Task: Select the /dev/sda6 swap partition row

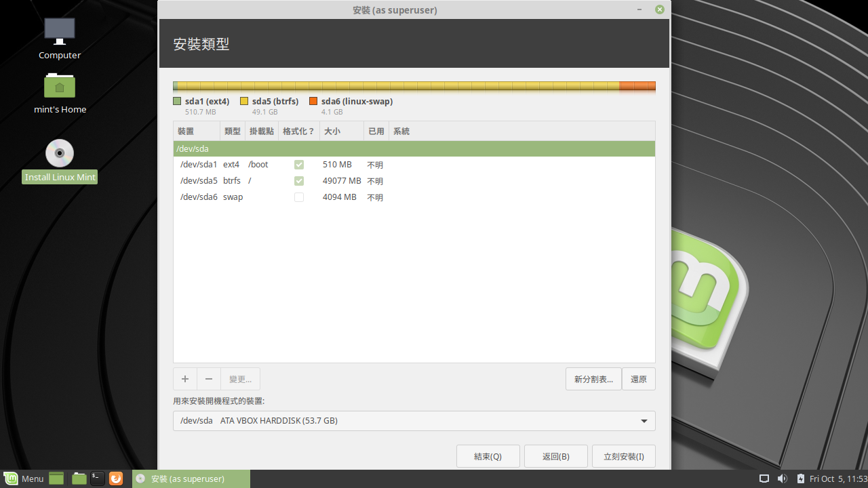Action: (414, 197)
